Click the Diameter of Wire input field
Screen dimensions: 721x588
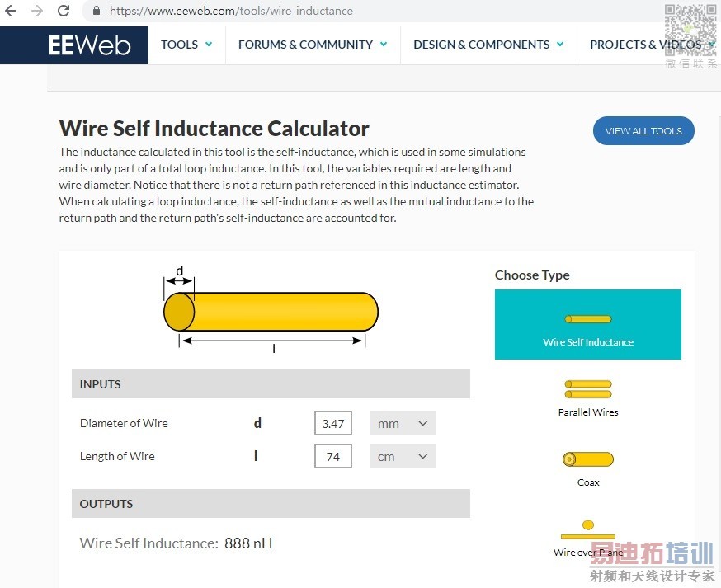333,423
